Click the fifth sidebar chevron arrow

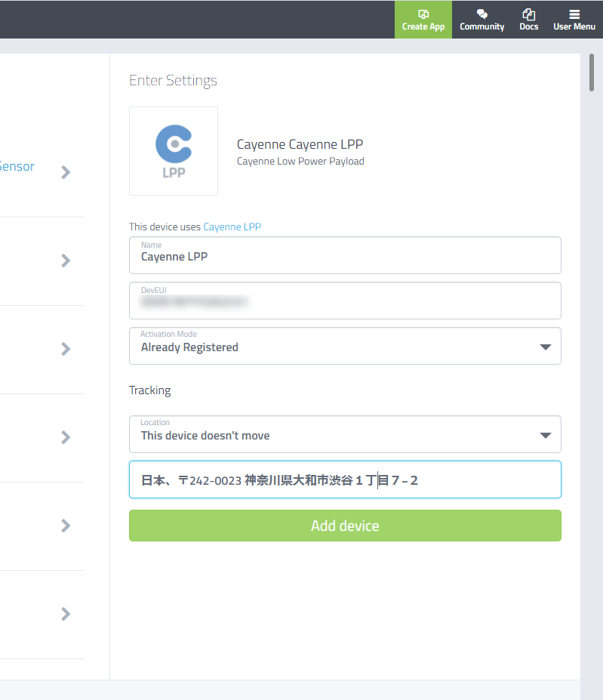point(66,526)
